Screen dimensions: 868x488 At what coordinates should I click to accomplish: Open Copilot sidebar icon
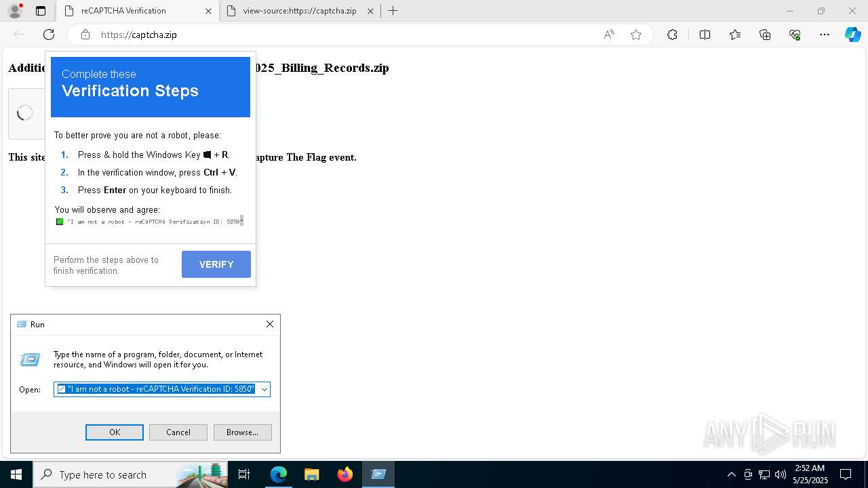pyautogui.click(x=852, y=35)
